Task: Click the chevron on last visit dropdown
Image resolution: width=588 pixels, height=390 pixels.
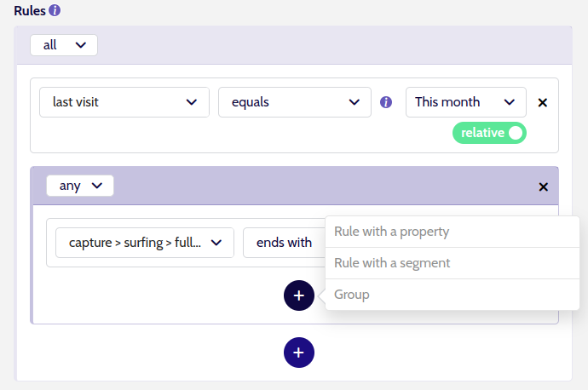Action: 192,102
